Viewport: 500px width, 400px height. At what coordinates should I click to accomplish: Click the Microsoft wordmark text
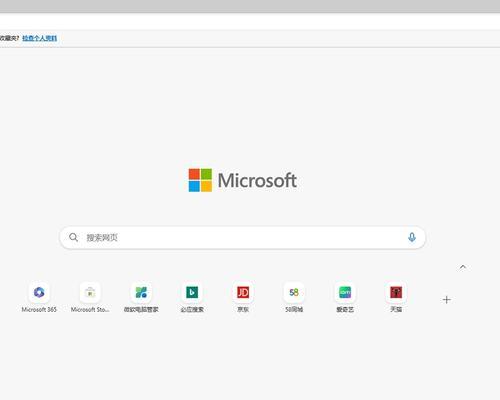257,180
